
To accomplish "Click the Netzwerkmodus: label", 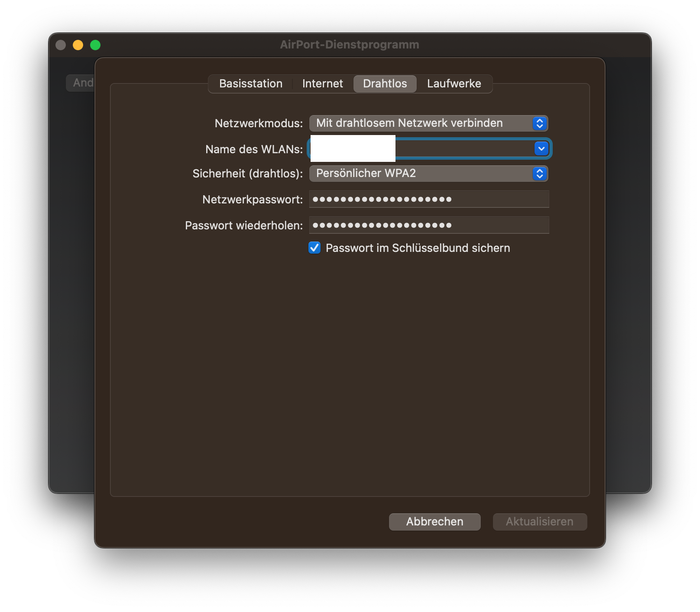I will [259, 123].
